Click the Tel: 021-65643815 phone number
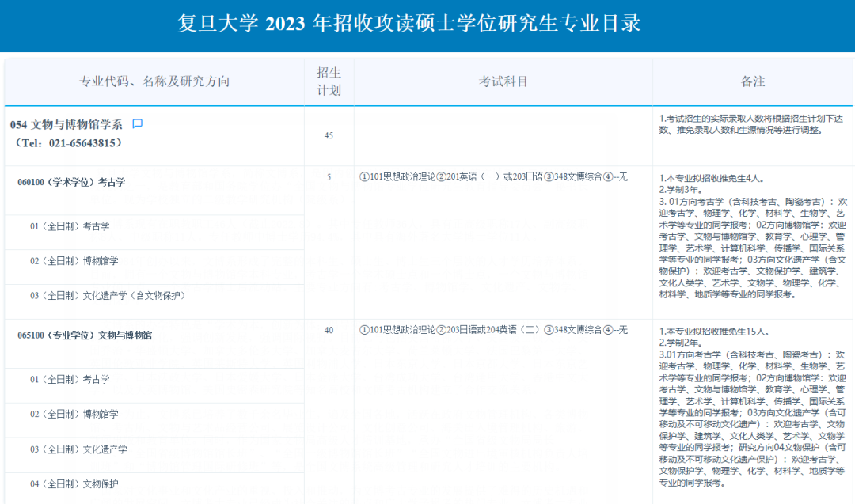This screenshot has height=504, width=855. click(69, 143)
